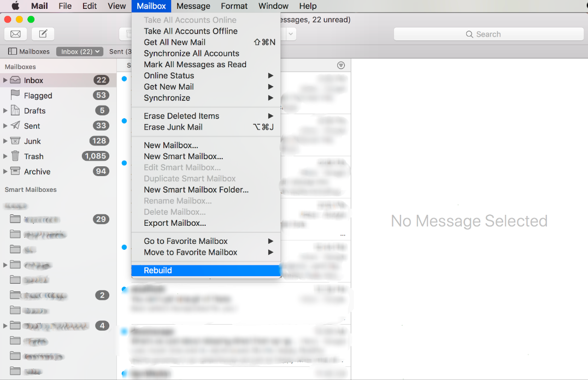Choose New Smart Mailbox Folder…
Screen dimensions: 588x380
tap(206, 190)
